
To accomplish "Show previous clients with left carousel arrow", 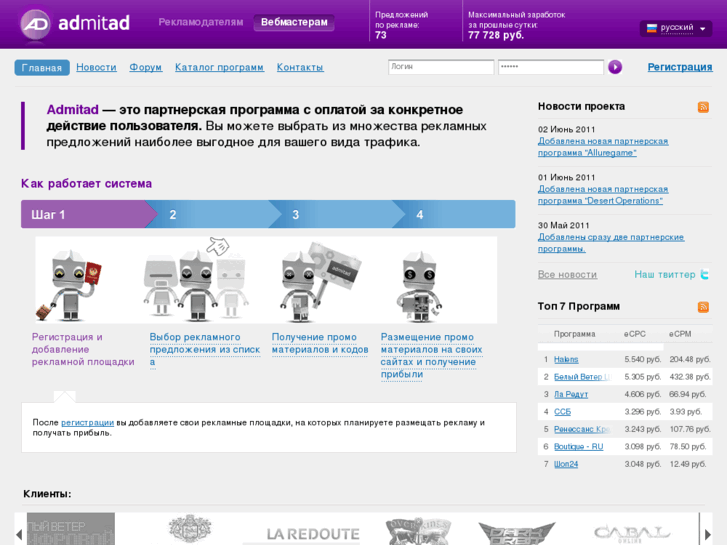I will tap(19, 534).
